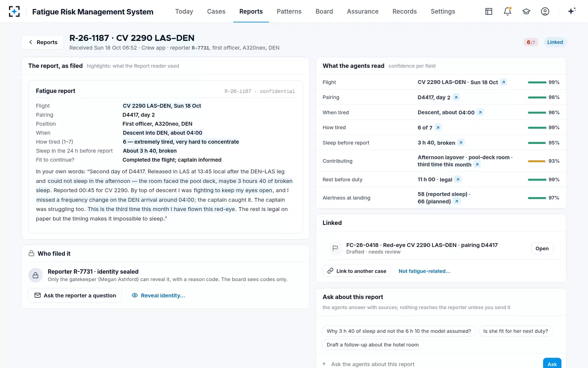Go to the Assurance tab

(363, 11)
